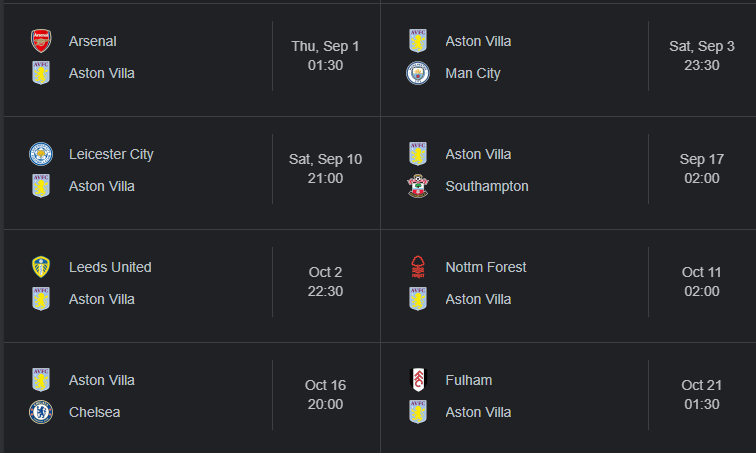Select the Sep 17 02:00 fixture time
The width and height of the screenshot is (756, 453).
coord(702,169)
